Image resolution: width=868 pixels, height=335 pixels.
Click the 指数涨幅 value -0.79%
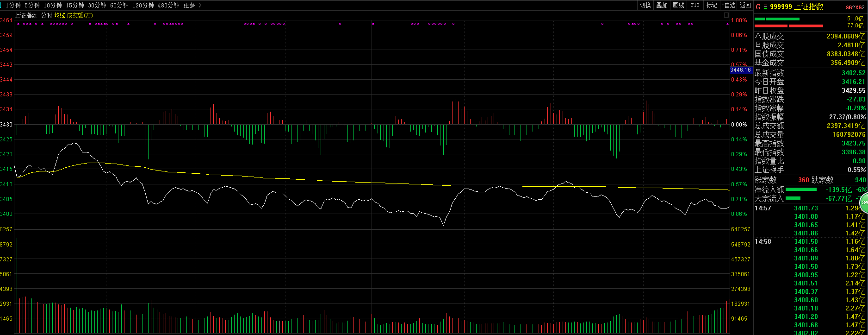point(855,108)
